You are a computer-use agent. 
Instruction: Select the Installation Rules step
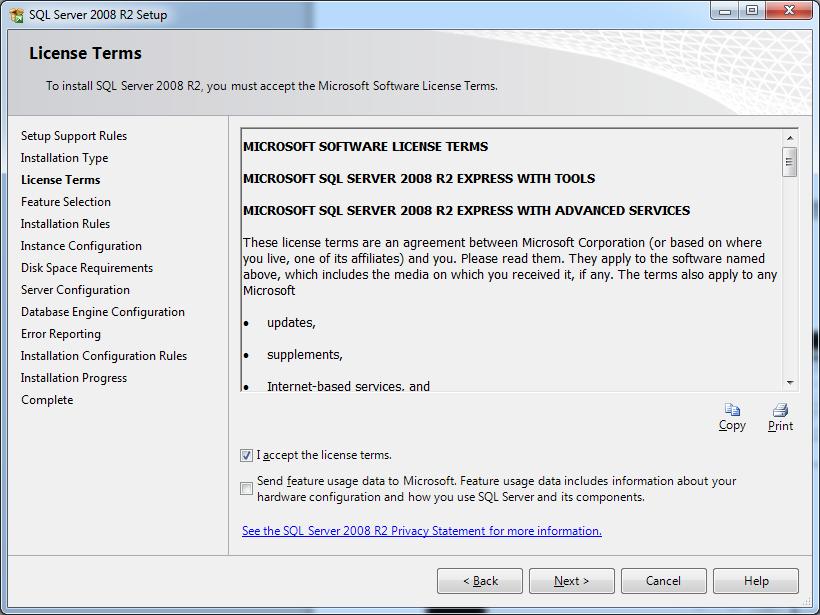coord(65,224)
